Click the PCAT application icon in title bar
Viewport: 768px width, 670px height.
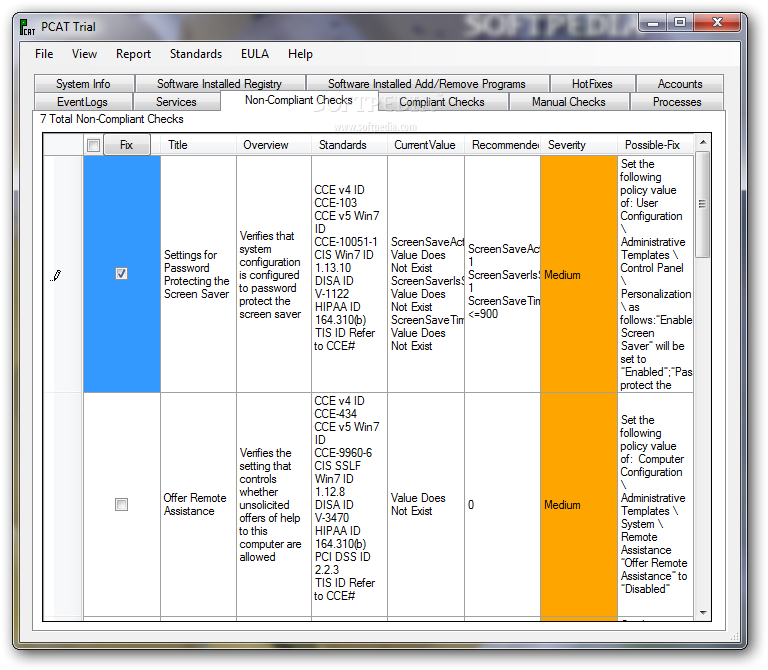coord(27,27)
